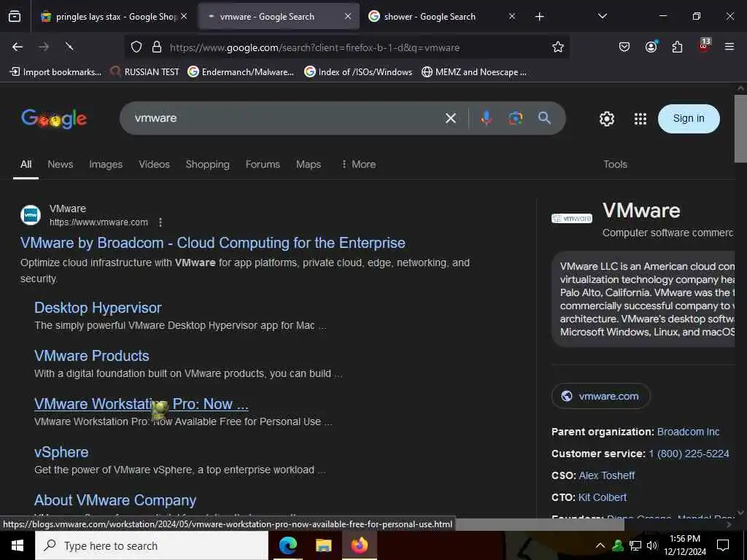Open tracking protection shield icon
The width and height of the screenshot is (747, 560).
tap(136, 47)
